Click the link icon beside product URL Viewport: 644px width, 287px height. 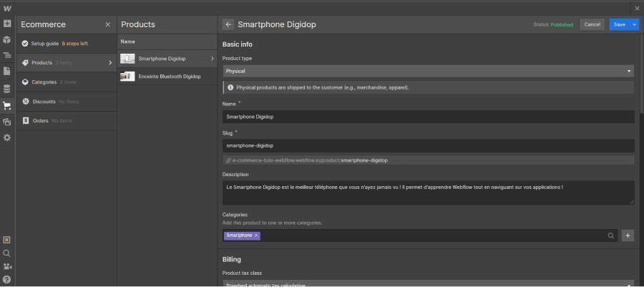228,160
